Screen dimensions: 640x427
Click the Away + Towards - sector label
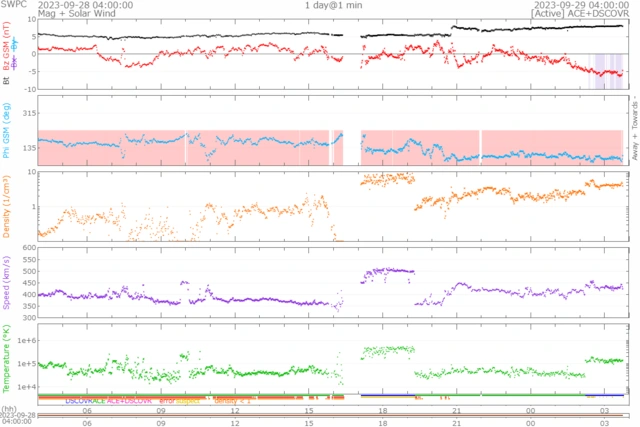click(635, 128)
